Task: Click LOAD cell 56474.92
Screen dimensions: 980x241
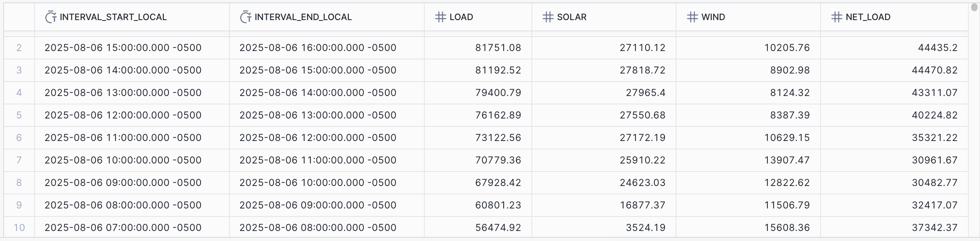Action: 498,228
